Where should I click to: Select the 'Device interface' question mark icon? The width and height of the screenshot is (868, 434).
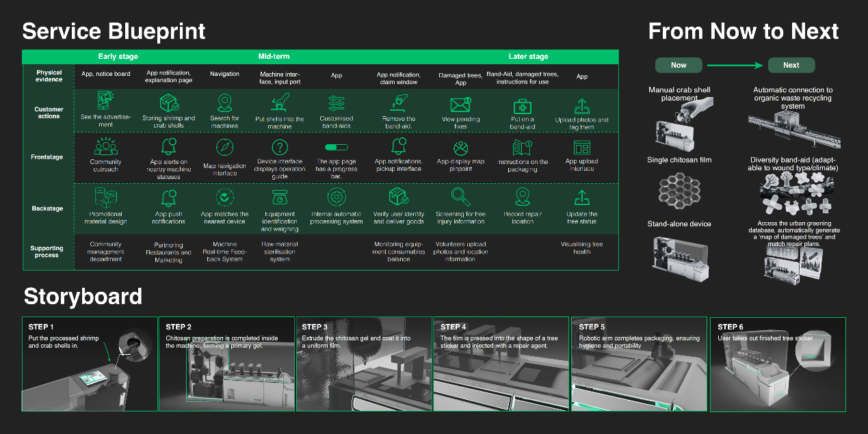point(280,147)
